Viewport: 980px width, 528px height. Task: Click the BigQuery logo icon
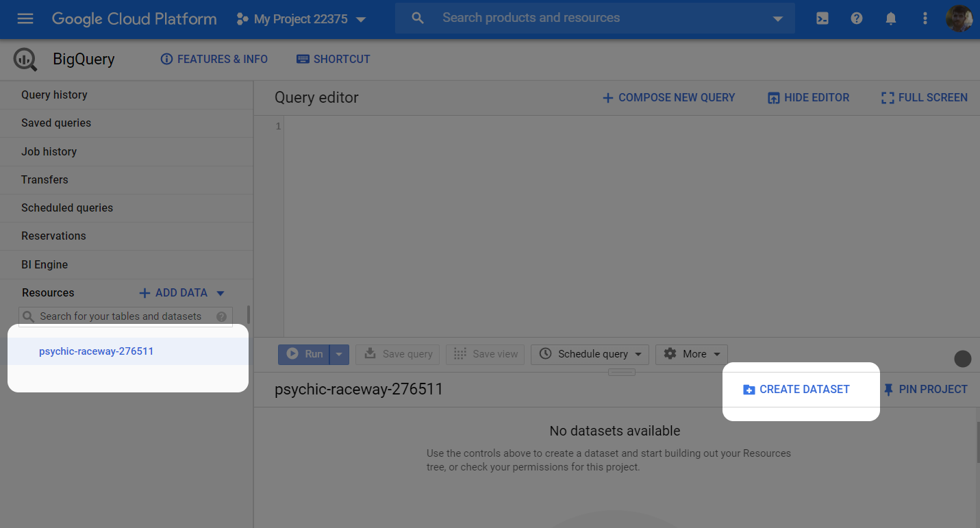click(26, 60)
